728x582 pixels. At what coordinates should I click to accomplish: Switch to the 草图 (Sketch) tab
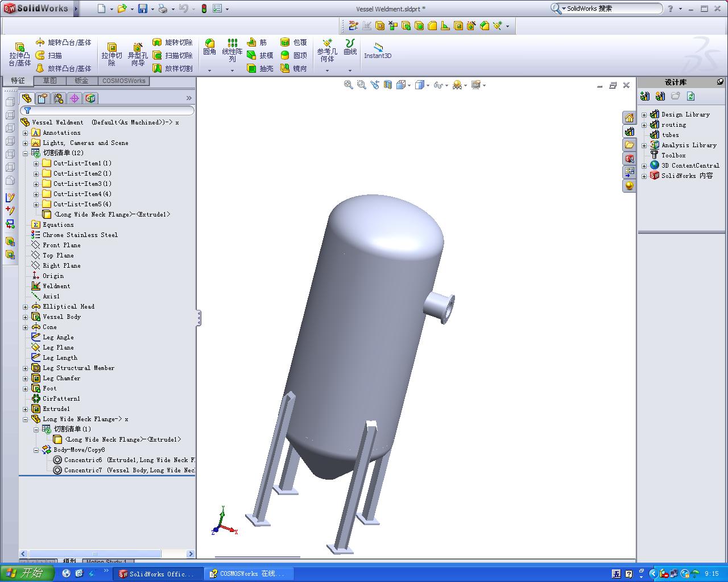tap(50, 81)
